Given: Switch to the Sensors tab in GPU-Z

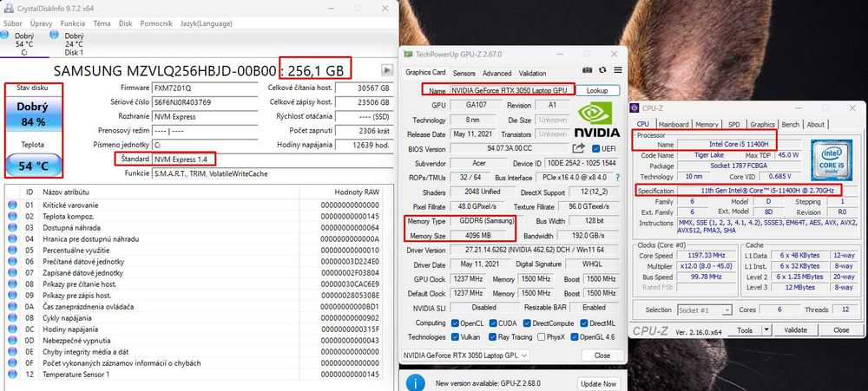Looking at the screenshot, I should click(464, 73).
